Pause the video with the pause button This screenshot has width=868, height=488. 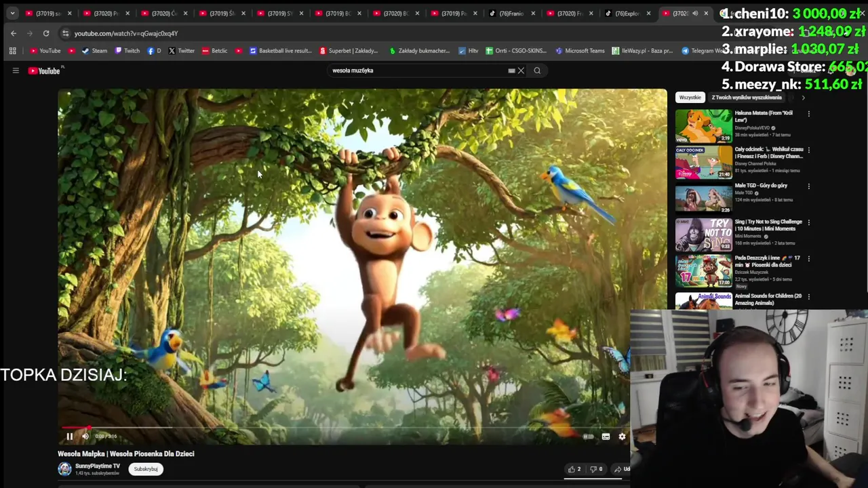[69, 436]
